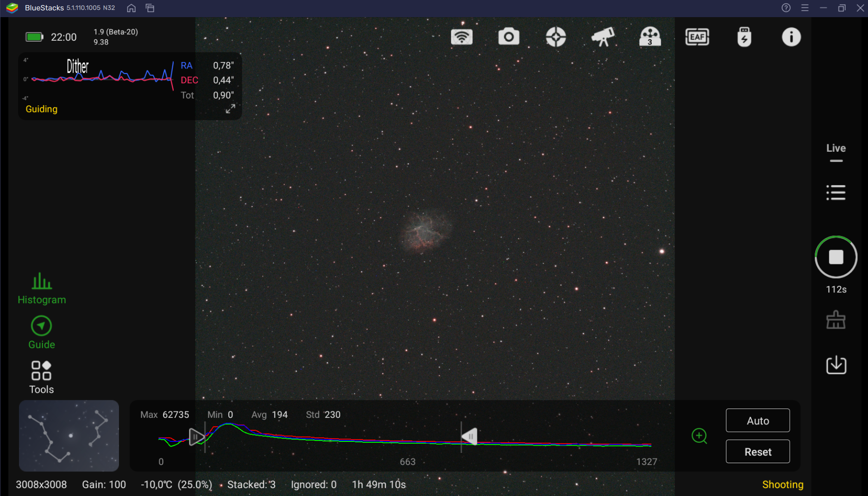Stop the shooting with stop button
Viewport: 868px width, 496px height.
coord(836,257)
